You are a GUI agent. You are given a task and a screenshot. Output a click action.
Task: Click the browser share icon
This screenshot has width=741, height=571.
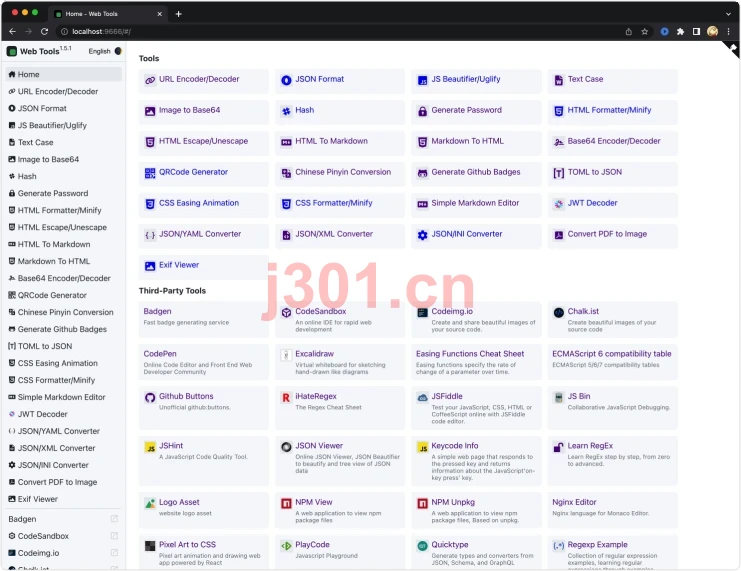point(629,32)
